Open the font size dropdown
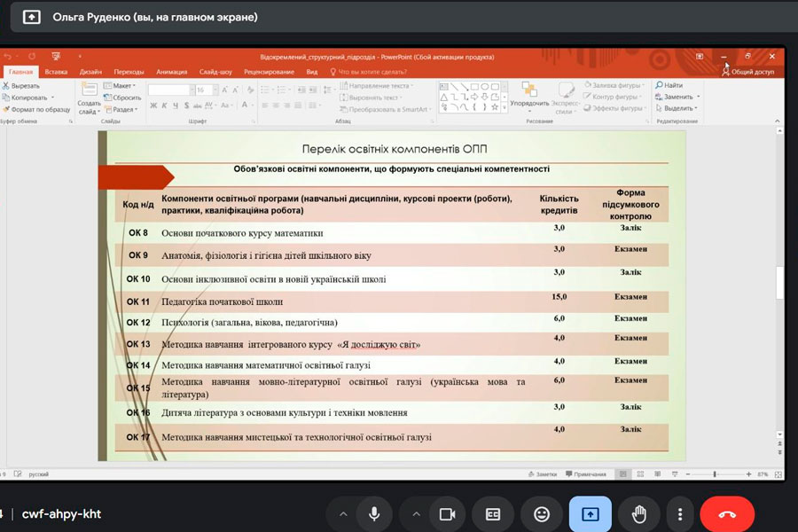 point(214,90)
